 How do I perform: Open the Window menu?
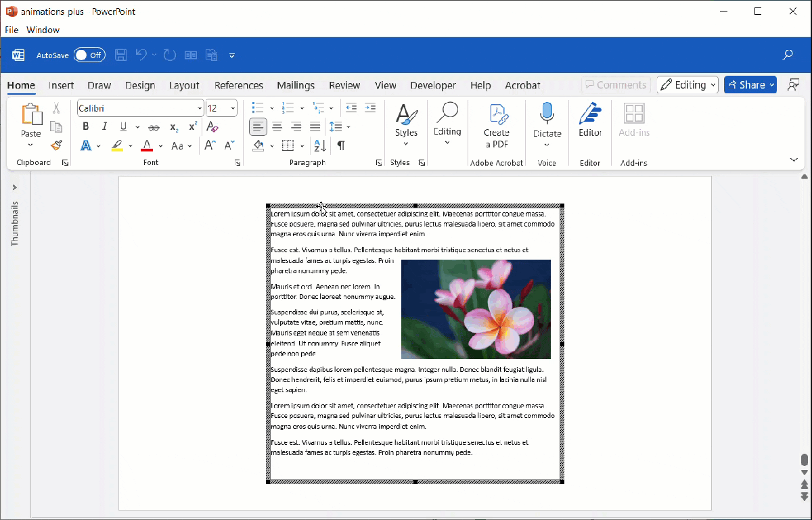tap(43, 30)
